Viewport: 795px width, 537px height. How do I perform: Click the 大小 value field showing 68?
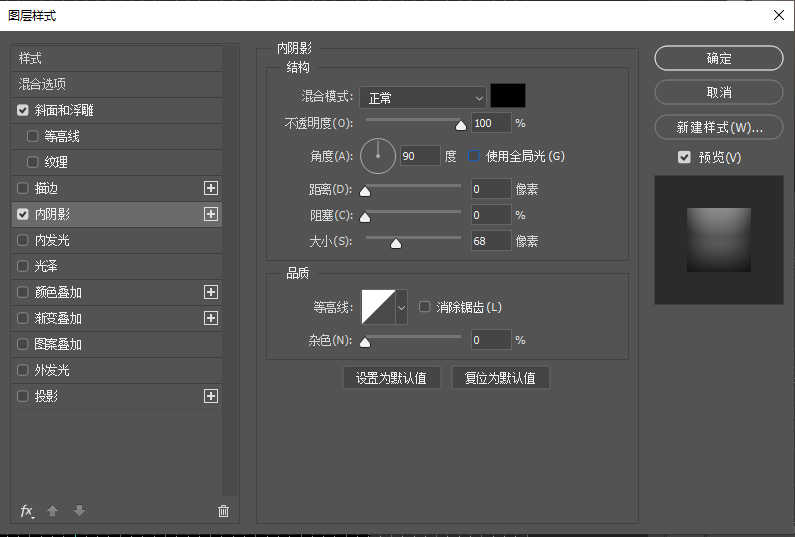tap(491, 241)
